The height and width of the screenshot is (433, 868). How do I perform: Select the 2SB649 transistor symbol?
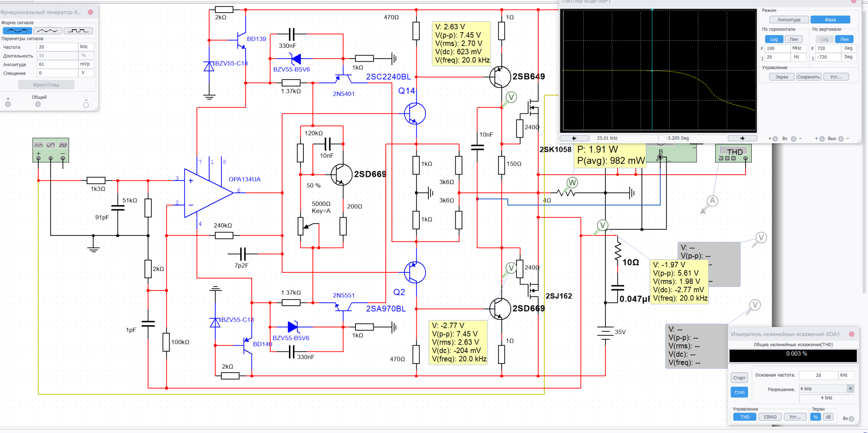click(x=500, y=77)
